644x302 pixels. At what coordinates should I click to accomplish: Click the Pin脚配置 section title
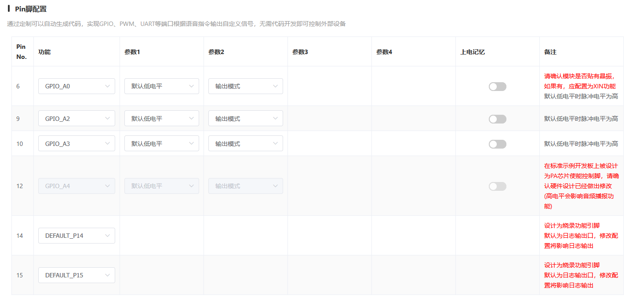(31, 9)
